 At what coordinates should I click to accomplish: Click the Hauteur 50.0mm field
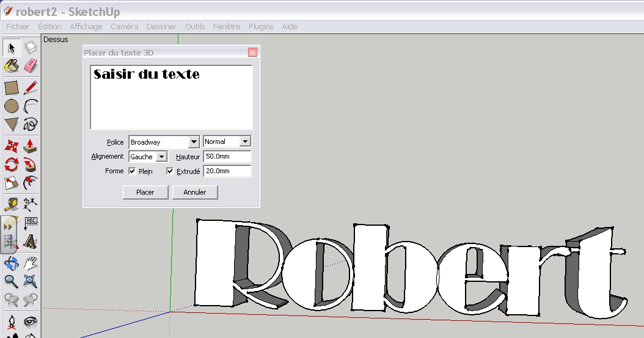[x=227, y=156]
